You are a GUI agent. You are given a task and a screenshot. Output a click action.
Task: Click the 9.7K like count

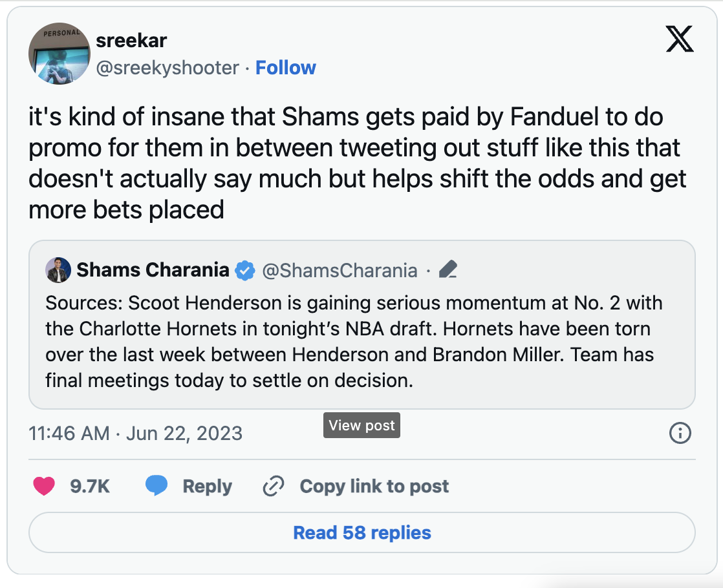(90, 486)
